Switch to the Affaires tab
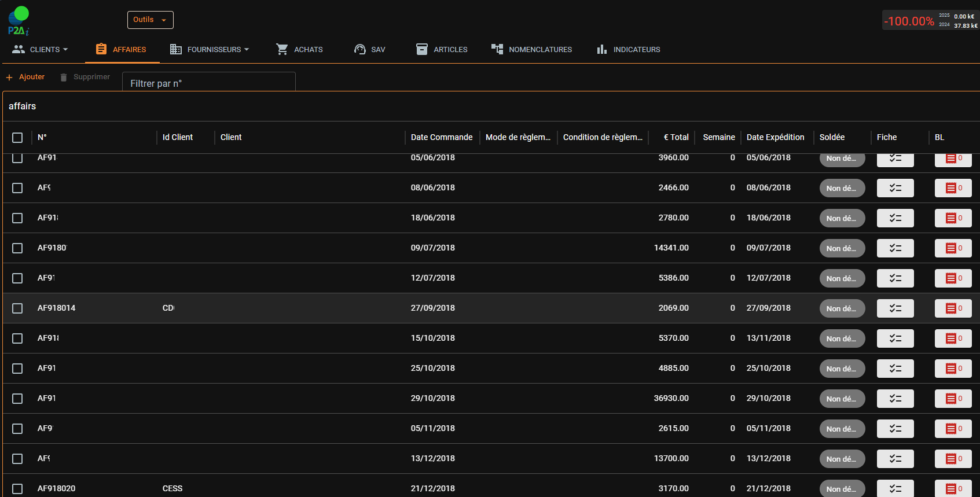This screenshot has width=980, height=497. click(122, 49)
